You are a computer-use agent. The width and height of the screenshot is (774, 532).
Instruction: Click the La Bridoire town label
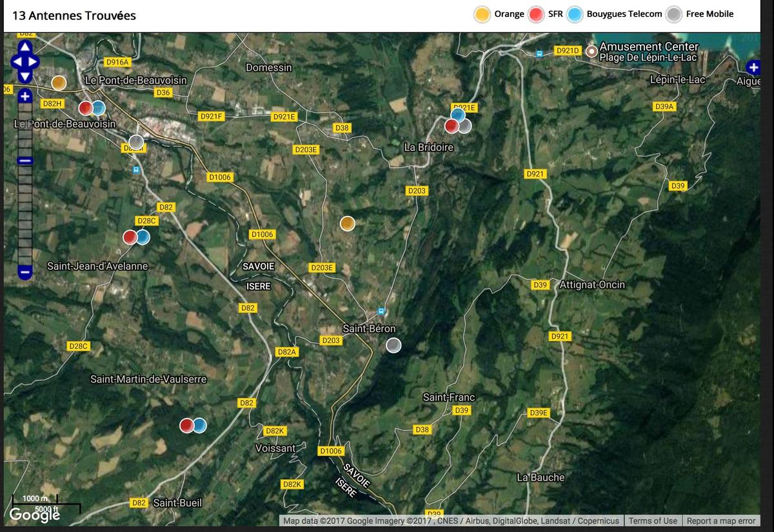(x=429, y=147)
